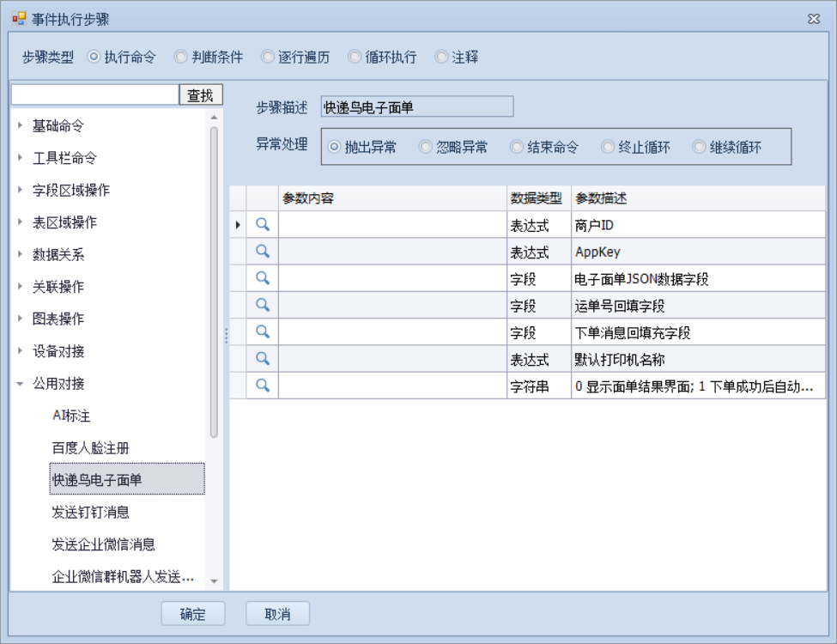Click the magnifier icon in AppKey row
This screenshot has width=837, height=644.
click(x=263, y=251)
